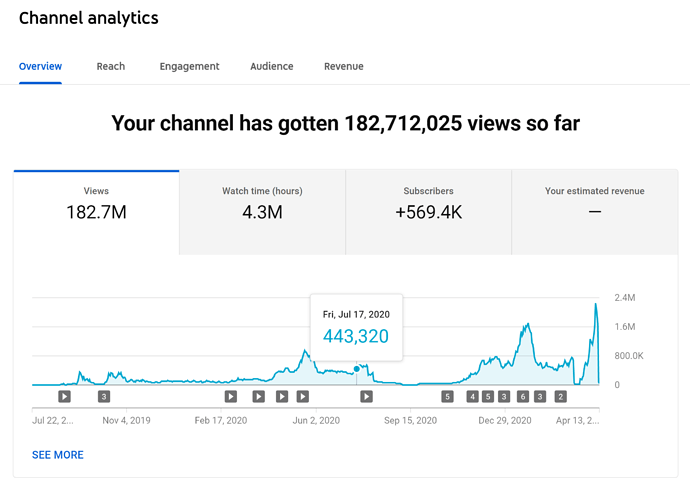Click the play marker above Feb 17, 2020

click(x=231, y=396)
